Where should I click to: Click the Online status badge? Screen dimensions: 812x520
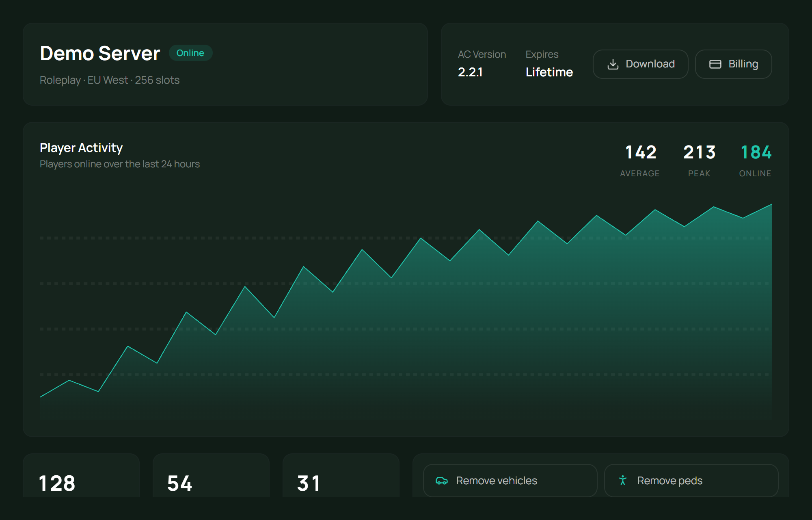(190, 53)
